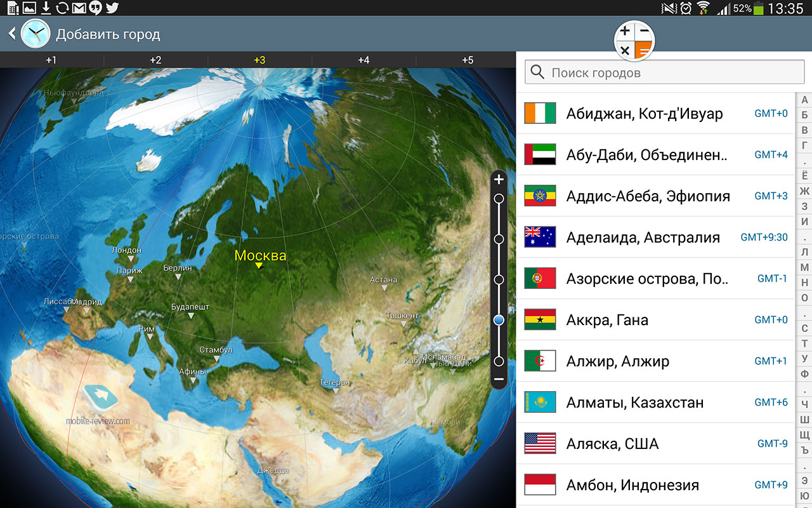This screenshot has height=508, width=812.
Task: Choose Азорские острова from the list
Action: point(655,278)
